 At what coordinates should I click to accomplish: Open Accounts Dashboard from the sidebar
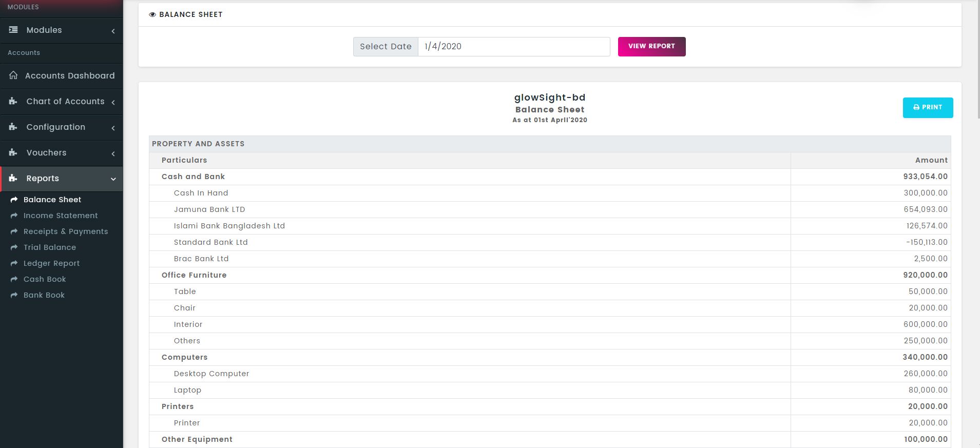[x=62, y=76]
